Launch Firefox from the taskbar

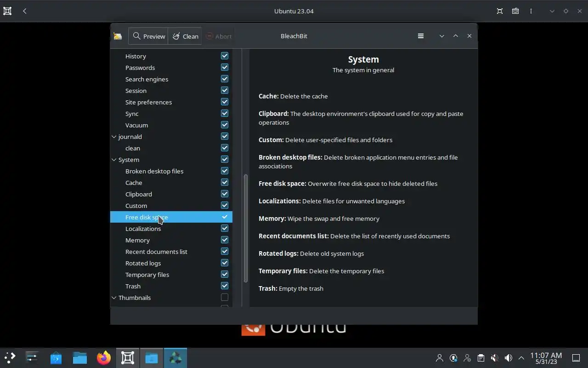104,357
